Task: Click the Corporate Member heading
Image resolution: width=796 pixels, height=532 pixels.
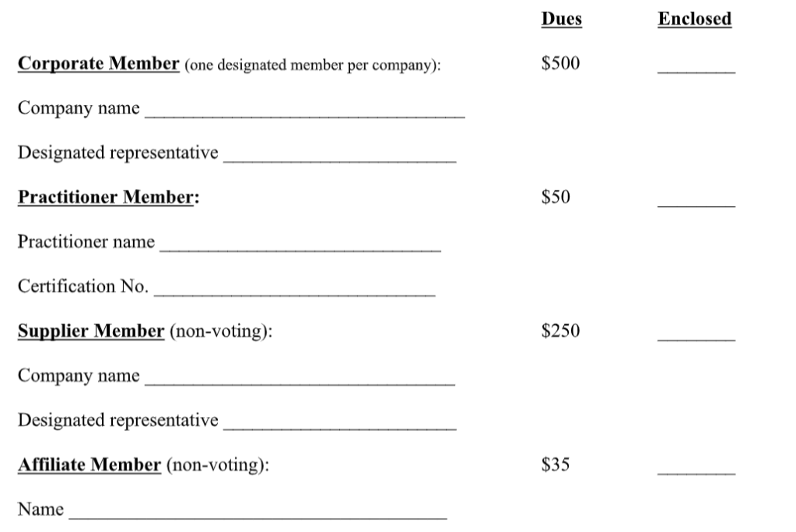Action: pyautogui.click(x=99, y=64)
